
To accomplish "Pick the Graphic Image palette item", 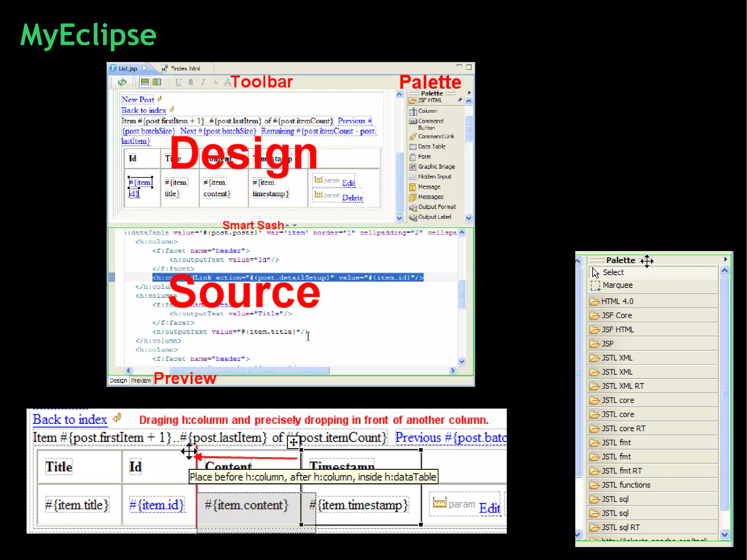I will click(432, 167).
